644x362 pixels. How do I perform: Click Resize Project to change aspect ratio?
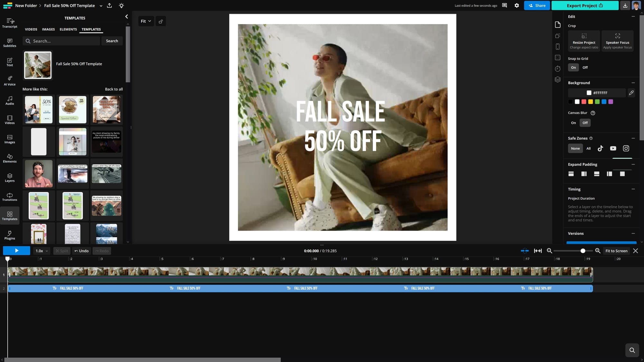point(583,41)
